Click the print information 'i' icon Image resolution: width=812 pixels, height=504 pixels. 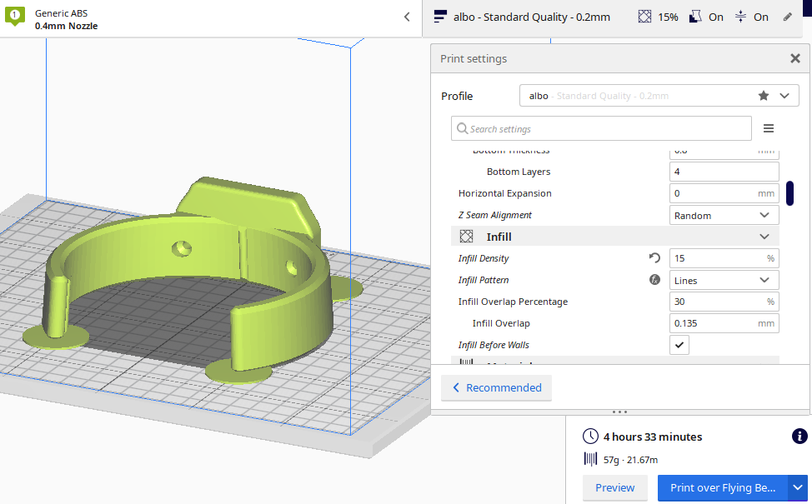[798, 437]
